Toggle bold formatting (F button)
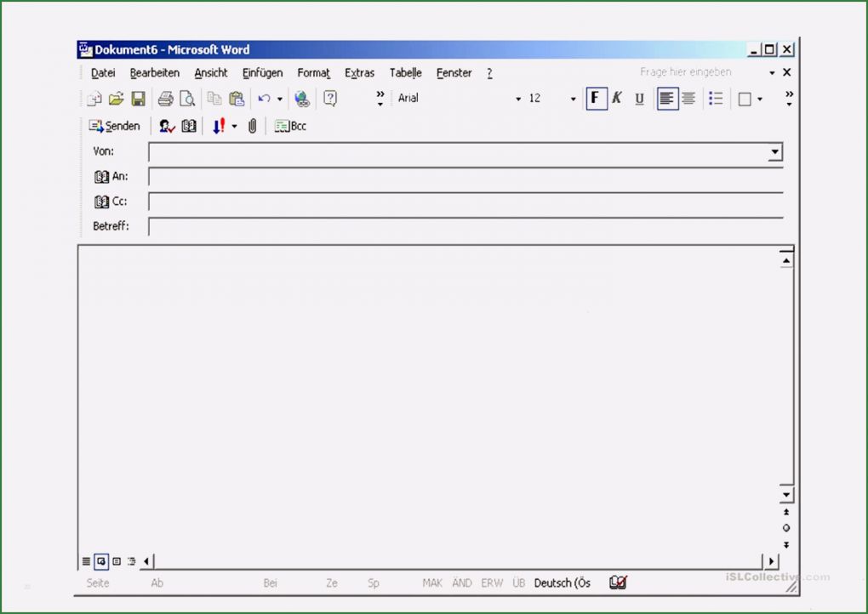The height and width of the screenshot is (614, 868). 596,99
